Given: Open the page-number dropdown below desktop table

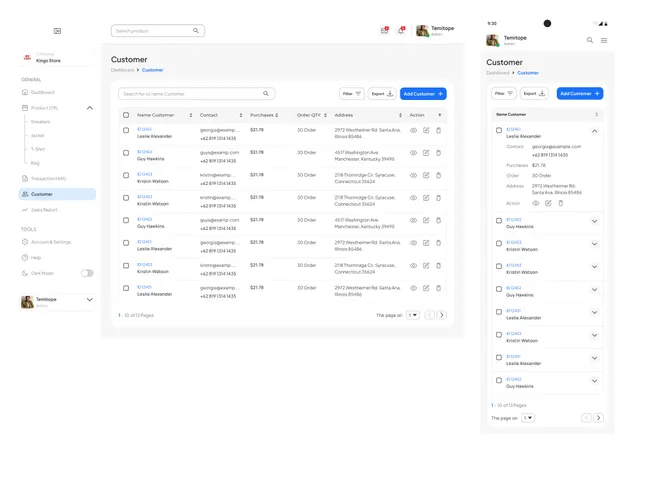Looking at the screenshot, I should (x=412, y=315).
